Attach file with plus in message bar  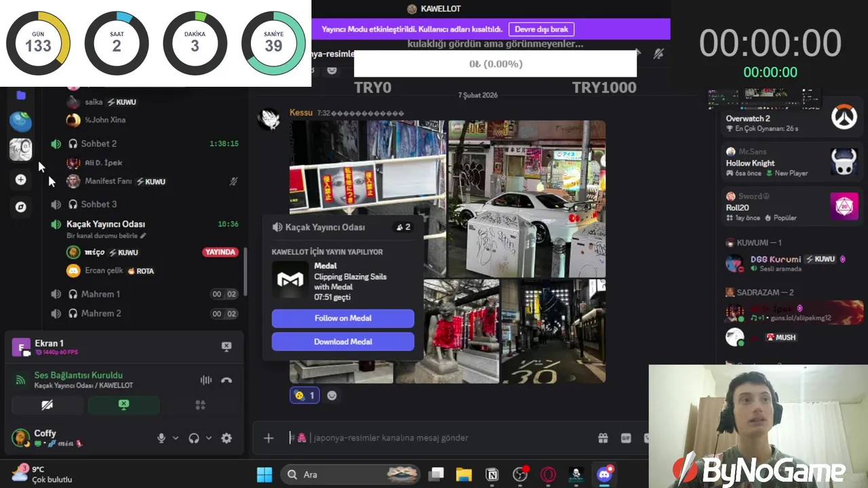coord(269,438)
